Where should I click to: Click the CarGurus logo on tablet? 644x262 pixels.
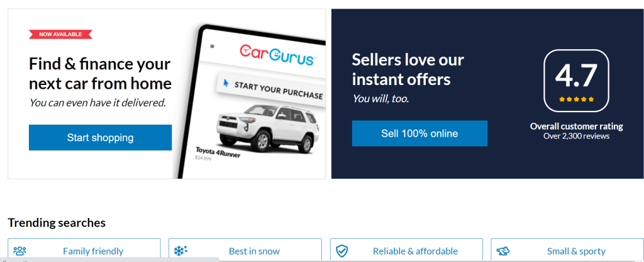coord(277,55)
